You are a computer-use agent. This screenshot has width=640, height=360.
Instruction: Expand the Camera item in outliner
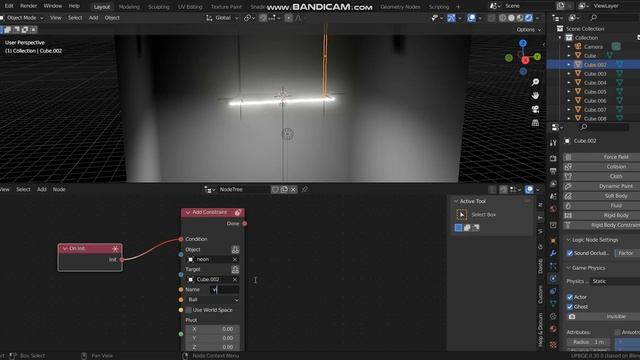569,47
